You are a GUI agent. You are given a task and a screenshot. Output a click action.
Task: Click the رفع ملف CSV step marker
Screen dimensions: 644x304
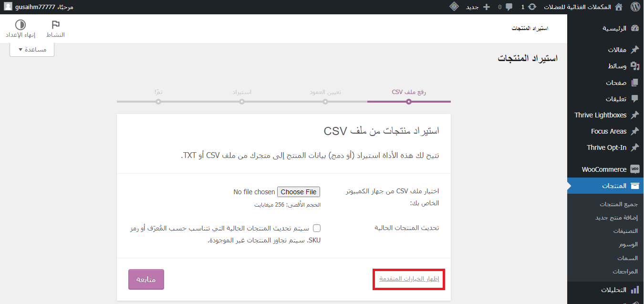(409, 101)
